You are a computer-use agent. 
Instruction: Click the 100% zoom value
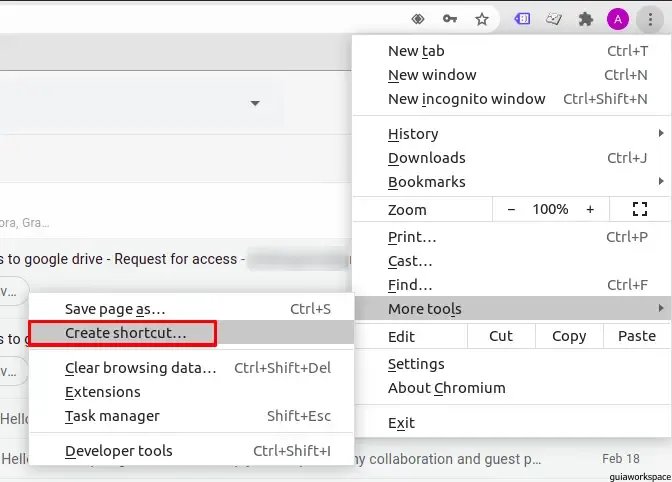tap(550, 210)
